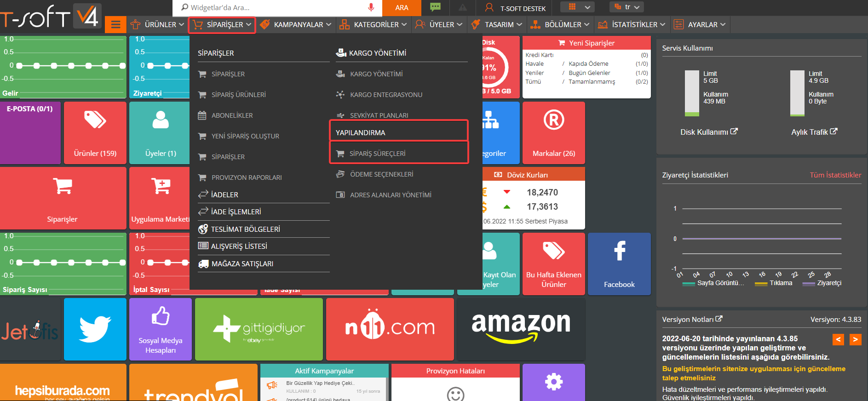Open ÖDEME SEÇENEKLERİ
Screen dimensions: 868x401
tap(374, 174)
